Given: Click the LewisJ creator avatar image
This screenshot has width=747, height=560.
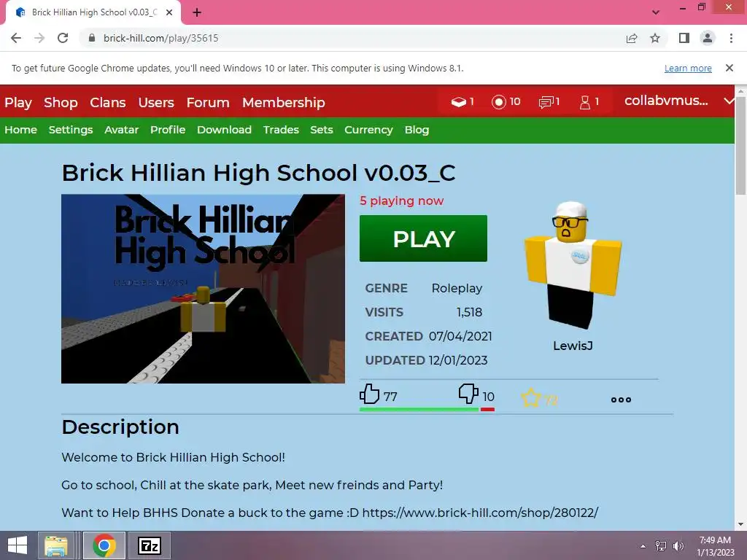Looking at the screenshot, I should [x=573, y=265].
